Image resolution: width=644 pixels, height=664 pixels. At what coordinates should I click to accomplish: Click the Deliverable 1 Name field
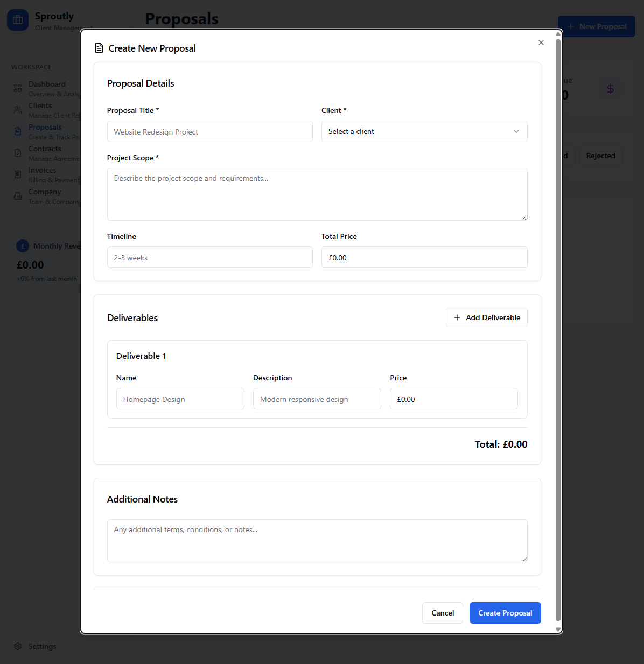click(180, 399)
